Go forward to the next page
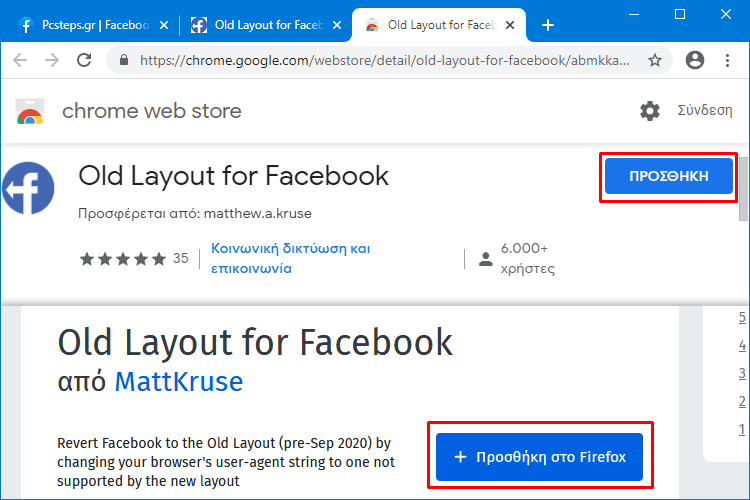This screenshot has width=750, height=500. pyautogui.click(x=52, y=60)
